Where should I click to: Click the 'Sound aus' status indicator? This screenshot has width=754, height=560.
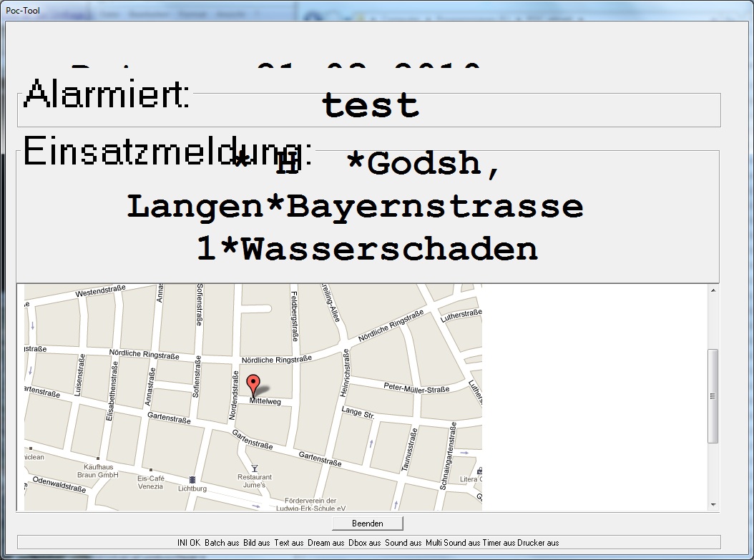point(403,543)
